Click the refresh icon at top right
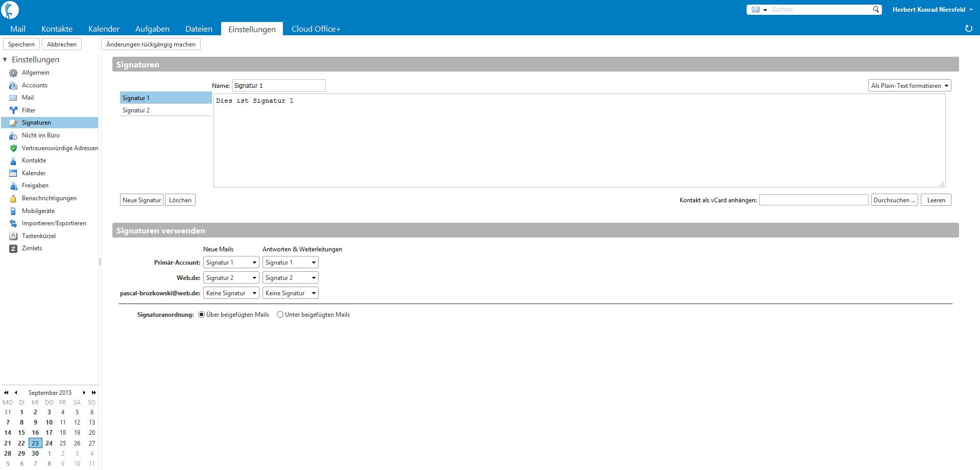Viewport: 980px width, 470px height. click(968, 29)
